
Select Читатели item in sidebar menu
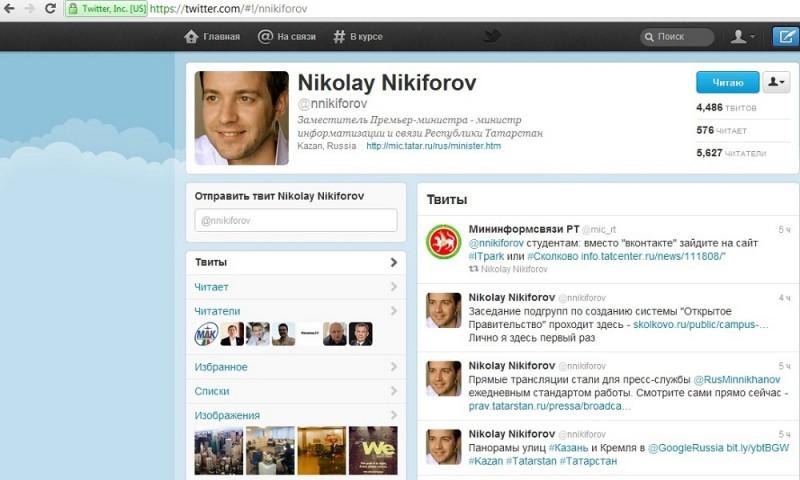point(296,311)
